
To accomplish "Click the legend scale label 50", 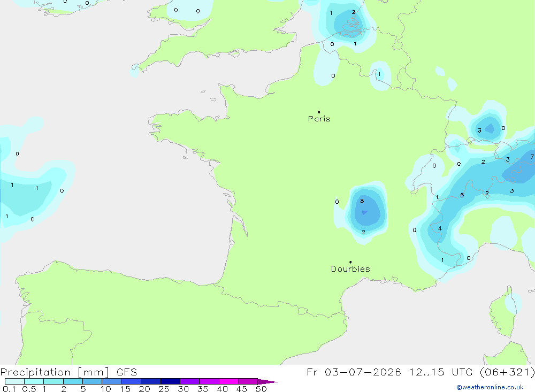I will (x=261, y=389).
